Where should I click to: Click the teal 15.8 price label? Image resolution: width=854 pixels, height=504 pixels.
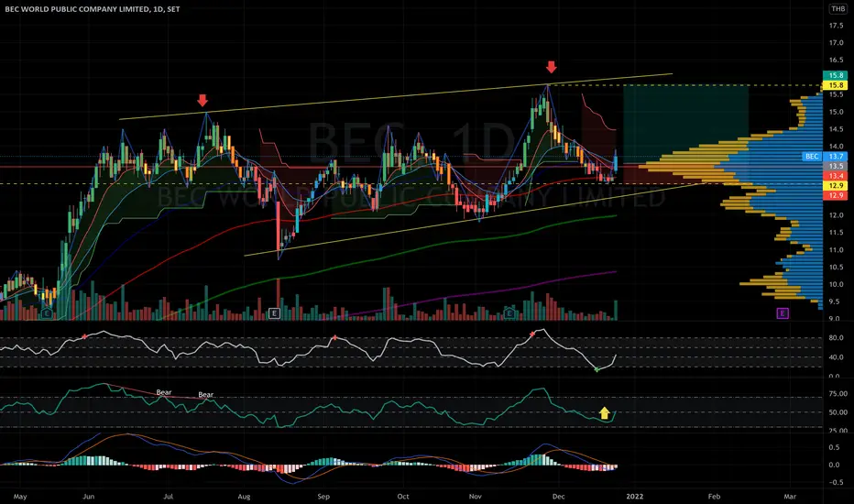point(836,75)
